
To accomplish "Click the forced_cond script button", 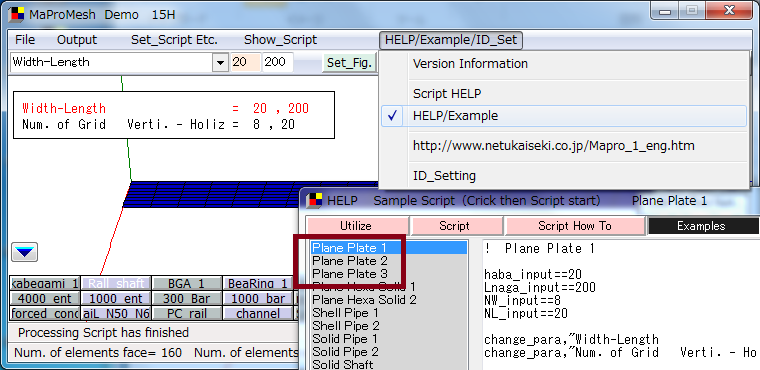I will [45, 313].
